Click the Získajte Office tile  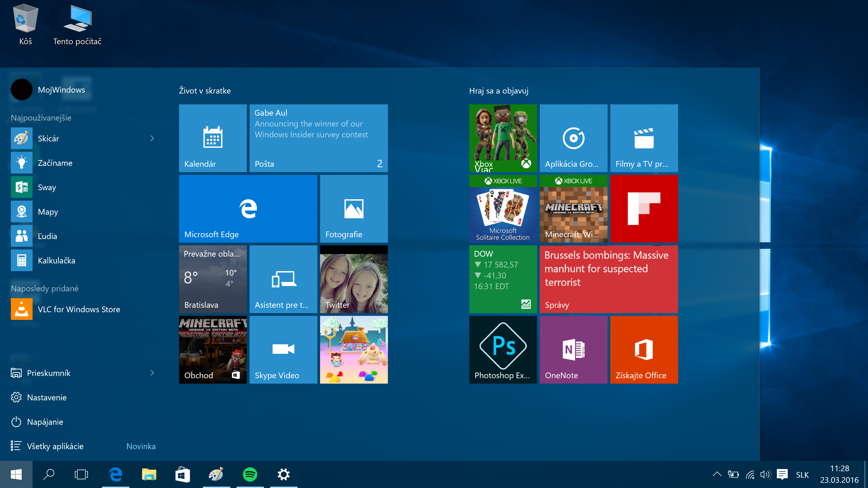[644, 349]
